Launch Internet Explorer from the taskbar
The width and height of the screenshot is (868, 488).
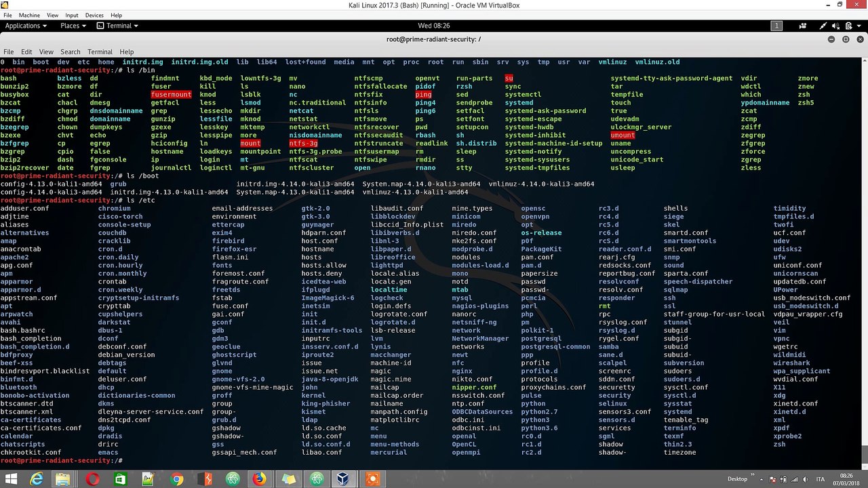pyautogui.click(x=36, y=479)
